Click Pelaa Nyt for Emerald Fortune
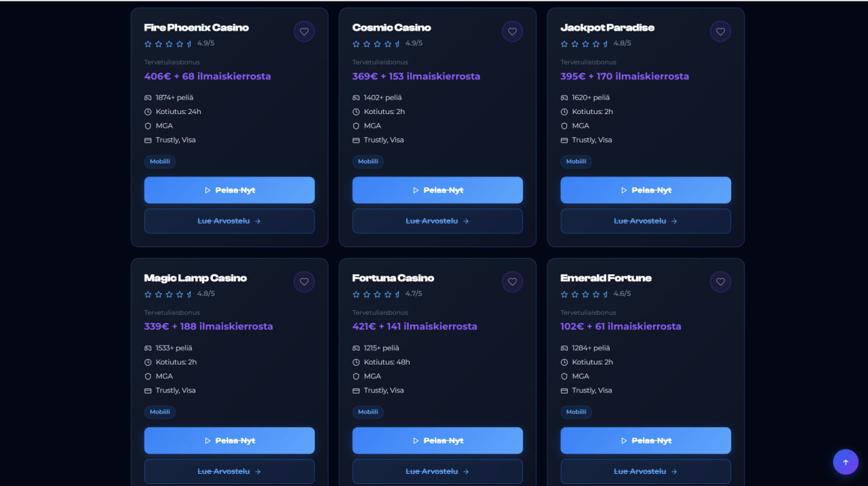 (646, 441)
